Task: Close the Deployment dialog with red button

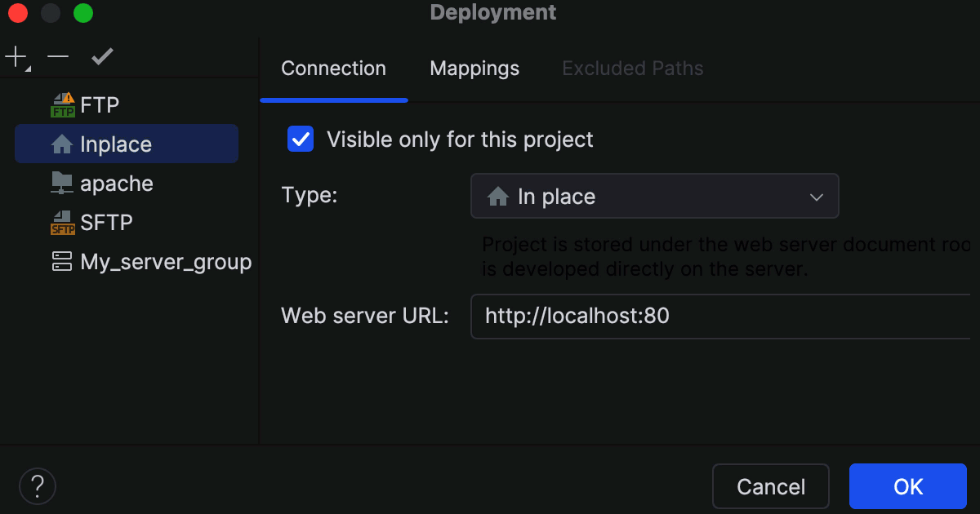Action: coord(18,13)
